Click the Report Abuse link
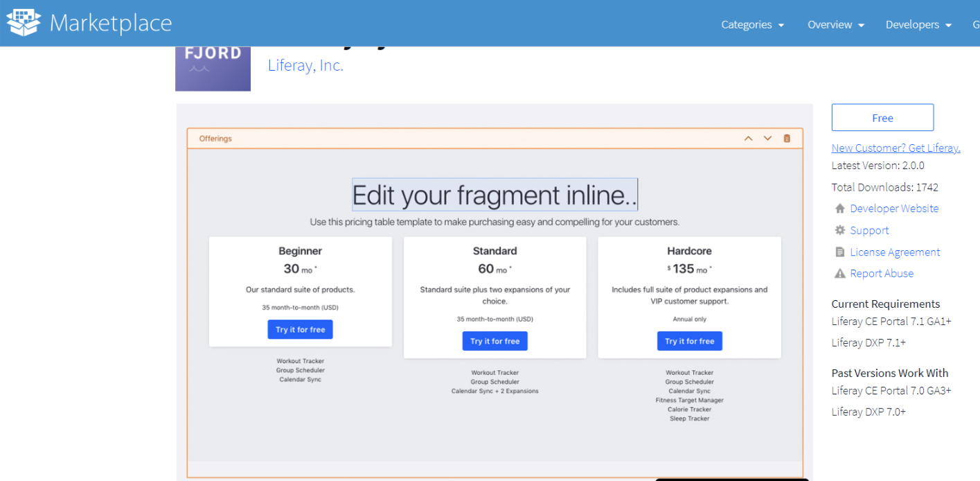The width and height of the screenshot is (980, 481). [882, 274]
